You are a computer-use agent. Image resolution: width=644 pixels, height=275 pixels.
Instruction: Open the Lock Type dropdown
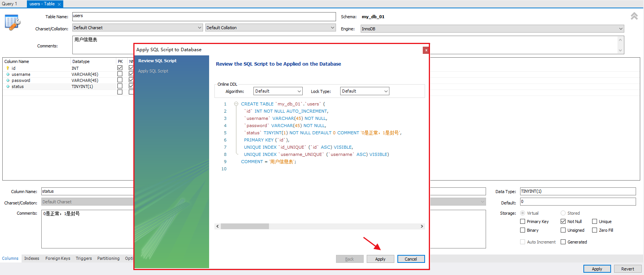(x=365, y=91)
